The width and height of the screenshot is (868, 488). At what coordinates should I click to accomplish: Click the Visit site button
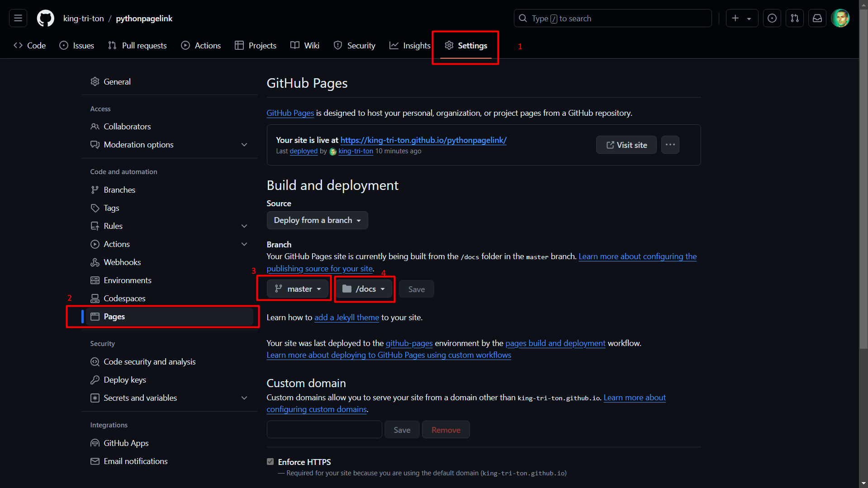(626, 145)
